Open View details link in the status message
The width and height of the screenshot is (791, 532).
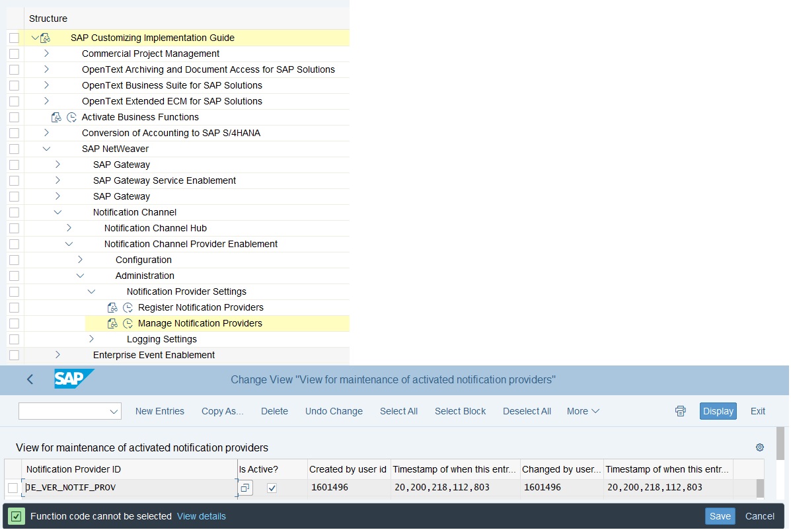pos(202,516)
